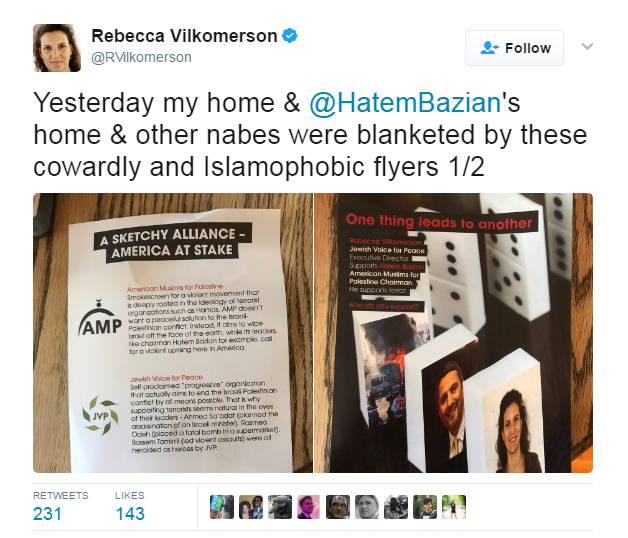628x538 pixels.
Task: Open the left flyer photo with AMP logo
Action: [x=173, y=333]
